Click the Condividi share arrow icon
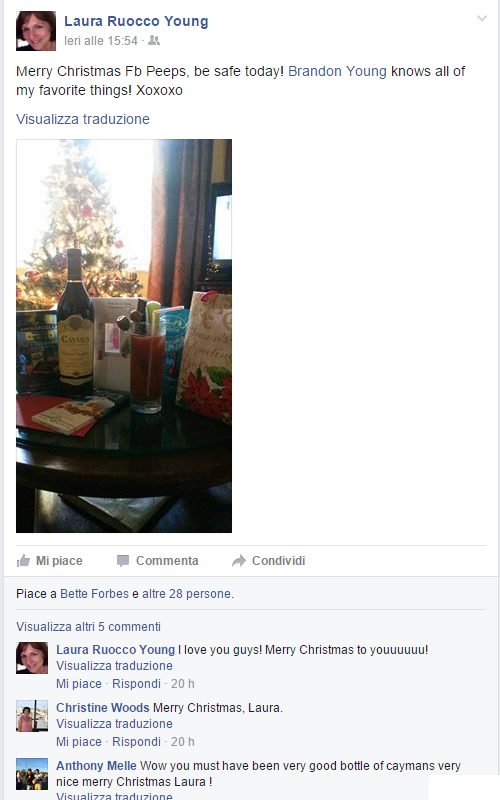 (239, 561)
